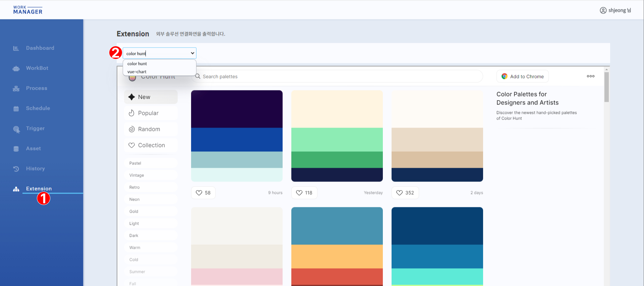
Task: Go to the Collection category
Action: (151, 145)
